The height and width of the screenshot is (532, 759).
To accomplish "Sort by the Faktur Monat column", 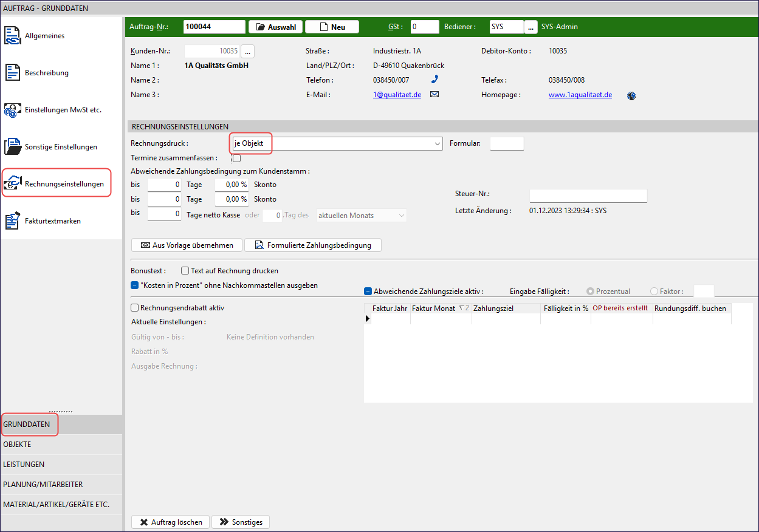I will click(x=441, y=309).
